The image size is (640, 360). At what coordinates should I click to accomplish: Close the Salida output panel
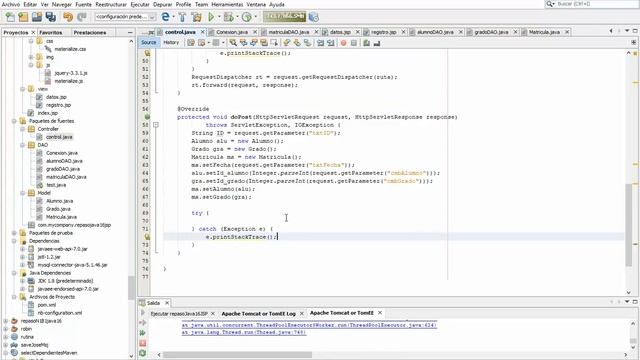(167, 303)
